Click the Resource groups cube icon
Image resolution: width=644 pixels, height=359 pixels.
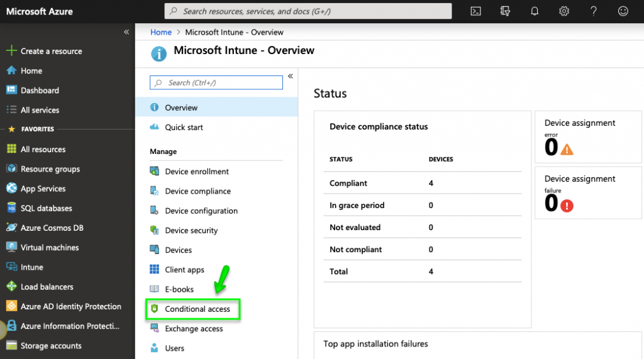[x=11, y=168]
